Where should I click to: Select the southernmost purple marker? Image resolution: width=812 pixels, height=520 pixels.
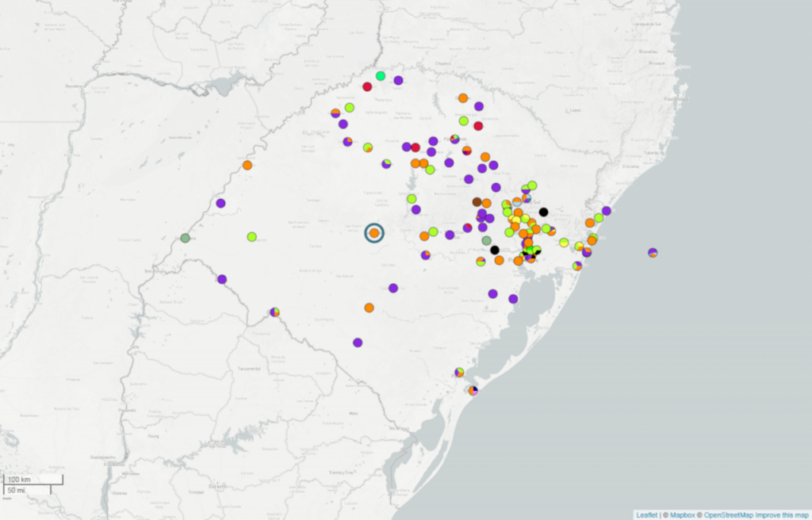point(358,342)
